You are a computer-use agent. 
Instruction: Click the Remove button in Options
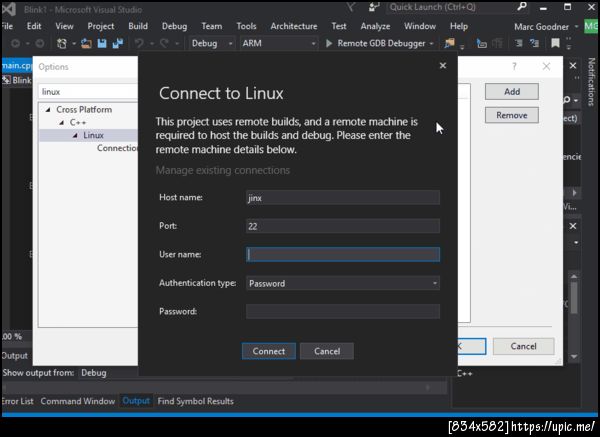coord(512,115)
